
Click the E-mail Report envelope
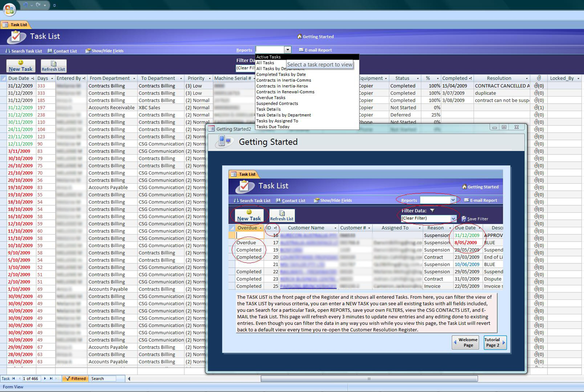pyautogui.click(x=315, y=50)
